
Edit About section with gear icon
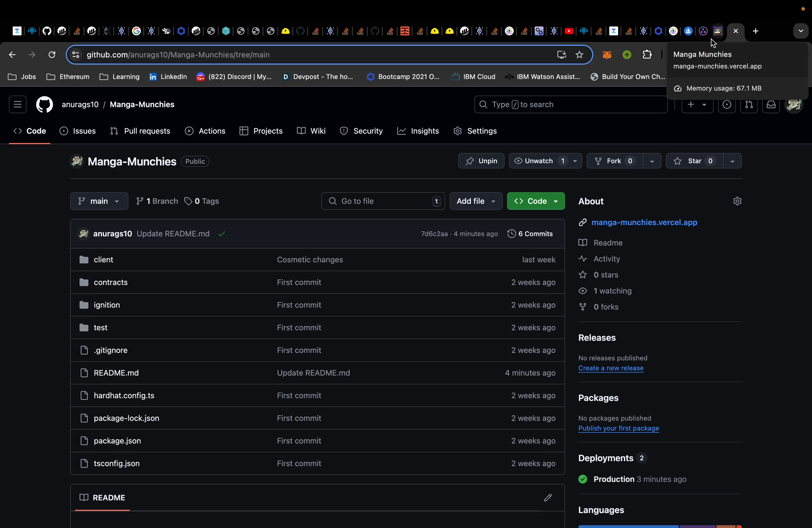(737, 201)
